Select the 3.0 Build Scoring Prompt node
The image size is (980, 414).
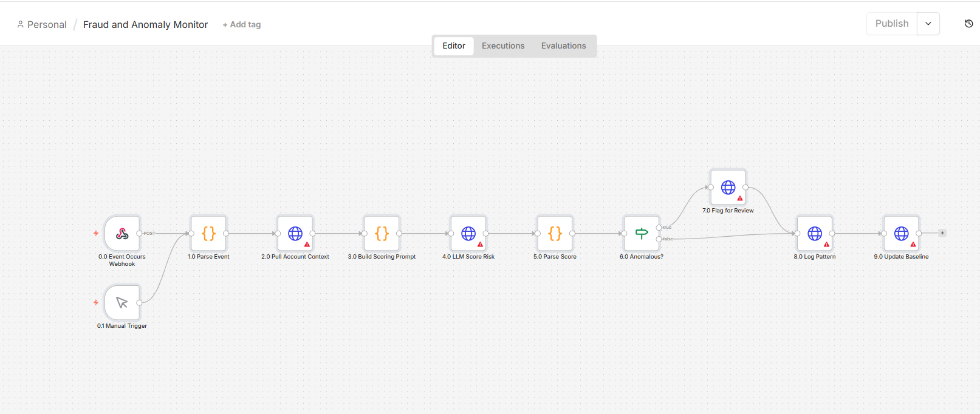(x=382, y=233)
